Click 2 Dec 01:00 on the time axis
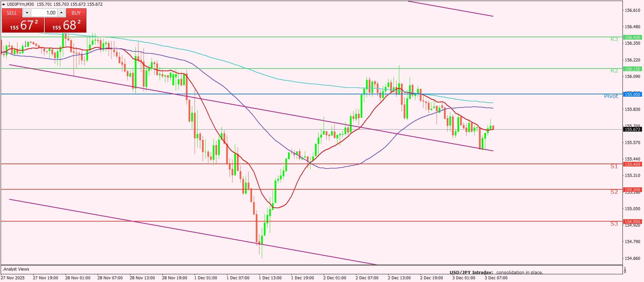Viewport: 644px width, 282px height. click(x=335, y=278)
